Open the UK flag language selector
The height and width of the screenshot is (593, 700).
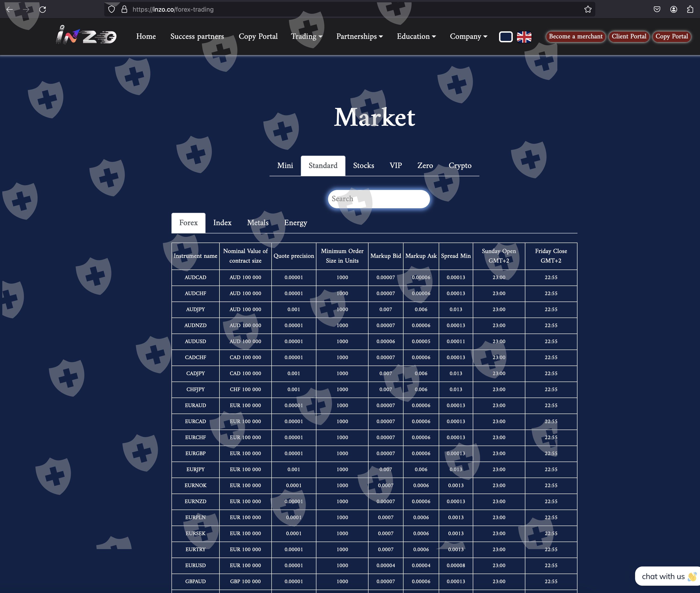pos(524,37)
